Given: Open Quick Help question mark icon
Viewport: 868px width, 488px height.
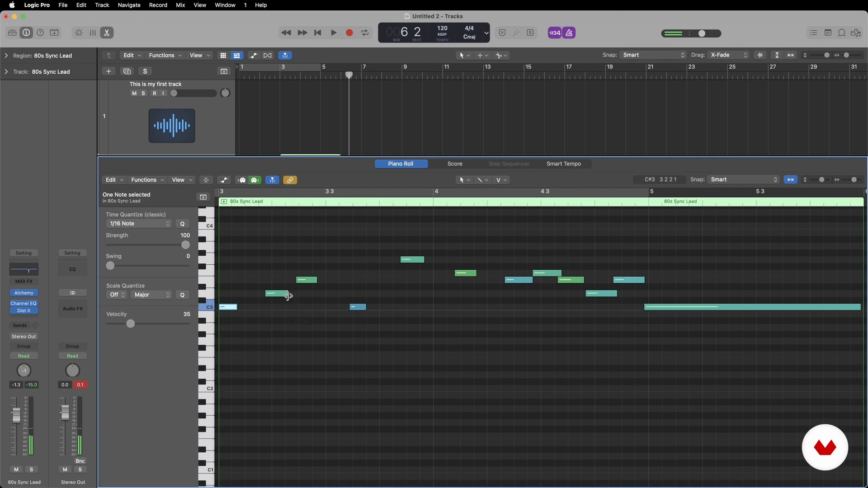Looking at the screenshot, I should [40, 33].
